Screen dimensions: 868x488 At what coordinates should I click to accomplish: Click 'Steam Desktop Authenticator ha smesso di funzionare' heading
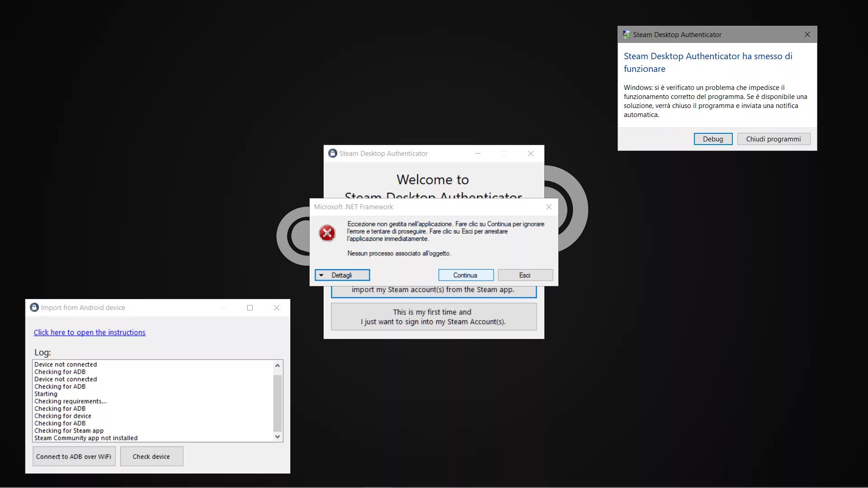[x=708, y=62]
